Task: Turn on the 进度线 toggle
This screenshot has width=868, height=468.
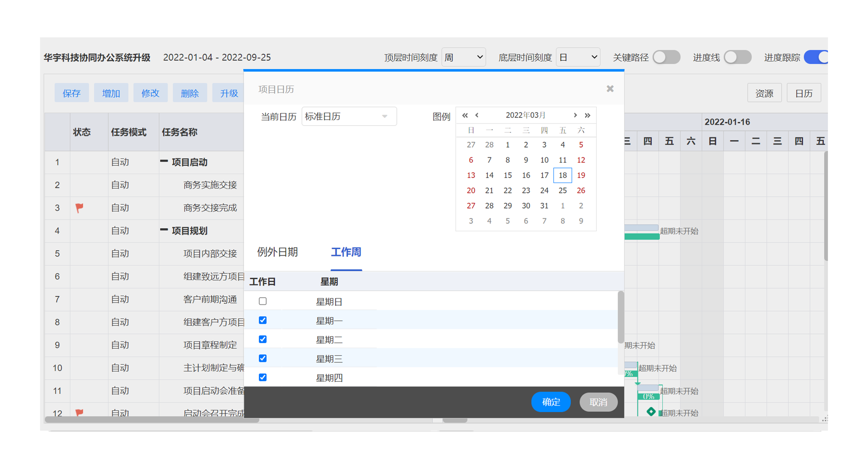Action: pos(738,57)
